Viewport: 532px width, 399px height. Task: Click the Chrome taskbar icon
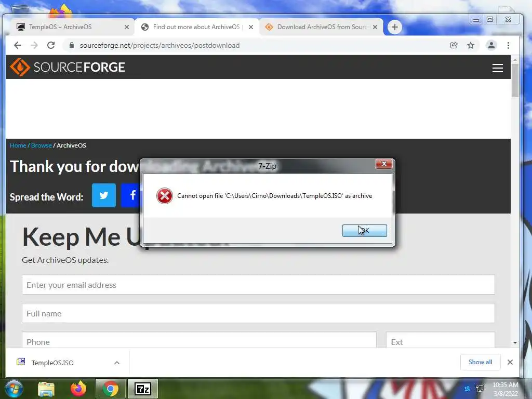(x=111, y=389)
